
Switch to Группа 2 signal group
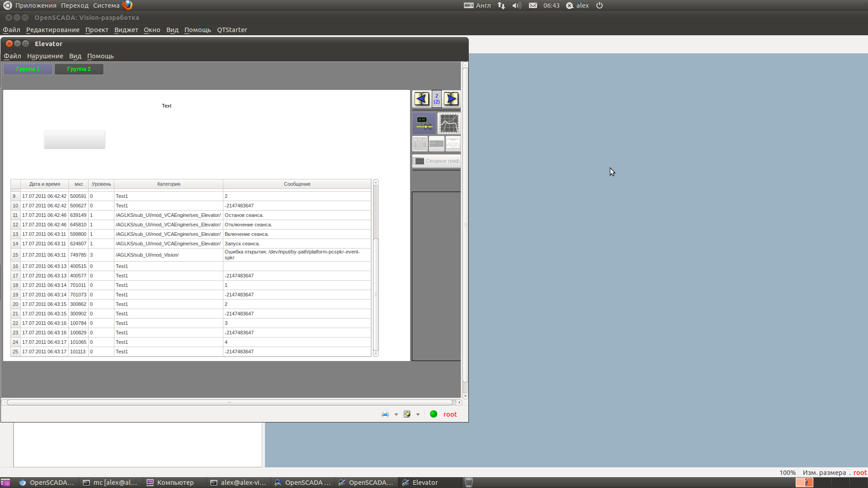point(79,69)
